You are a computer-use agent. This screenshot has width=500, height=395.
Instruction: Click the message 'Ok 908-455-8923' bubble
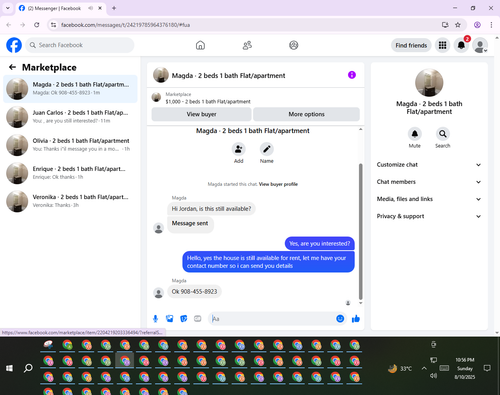coord(194,291)
